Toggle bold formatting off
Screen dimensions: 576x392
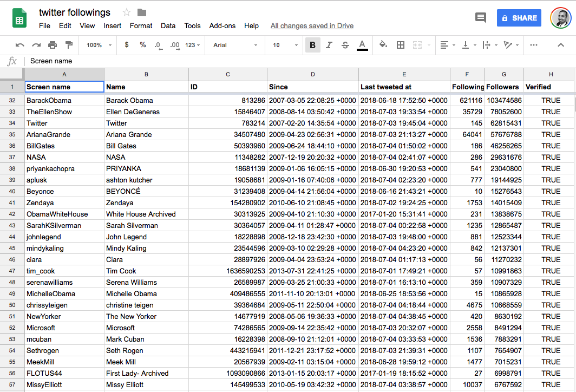coord(312,45)
